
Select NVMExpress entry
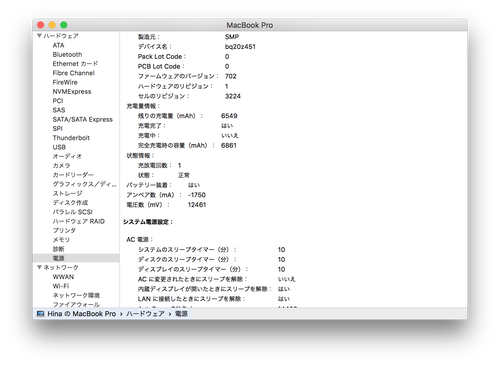coord(72,91)
